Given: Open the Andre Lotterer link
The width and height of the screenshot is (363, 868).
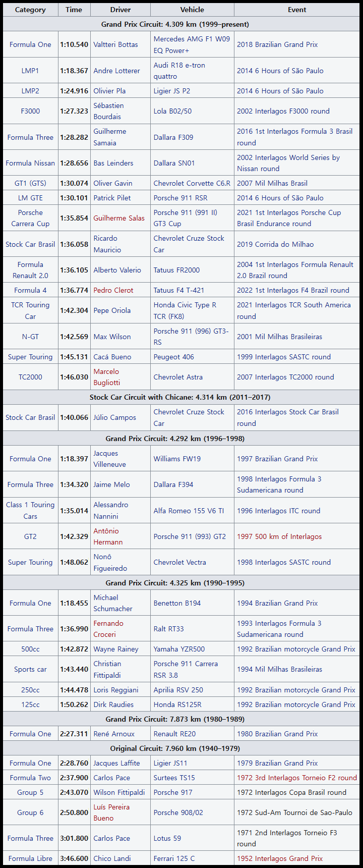Looking at the screenshot, I should click(116, 71).
